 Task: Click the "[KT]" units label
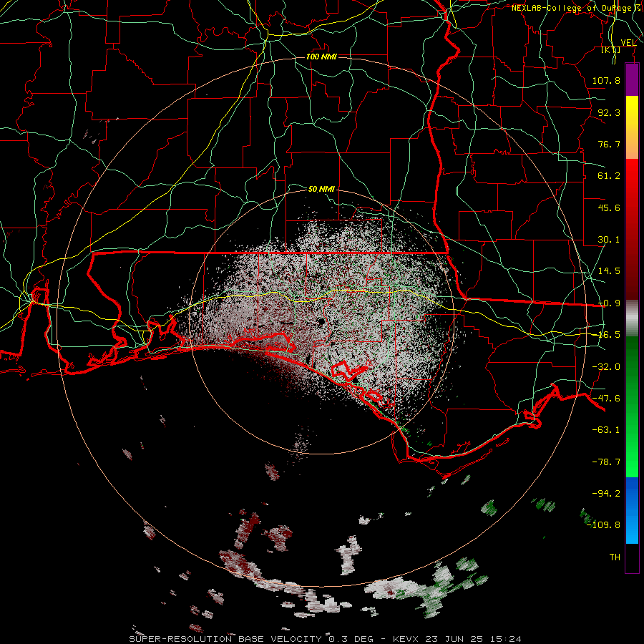(610, 49)
